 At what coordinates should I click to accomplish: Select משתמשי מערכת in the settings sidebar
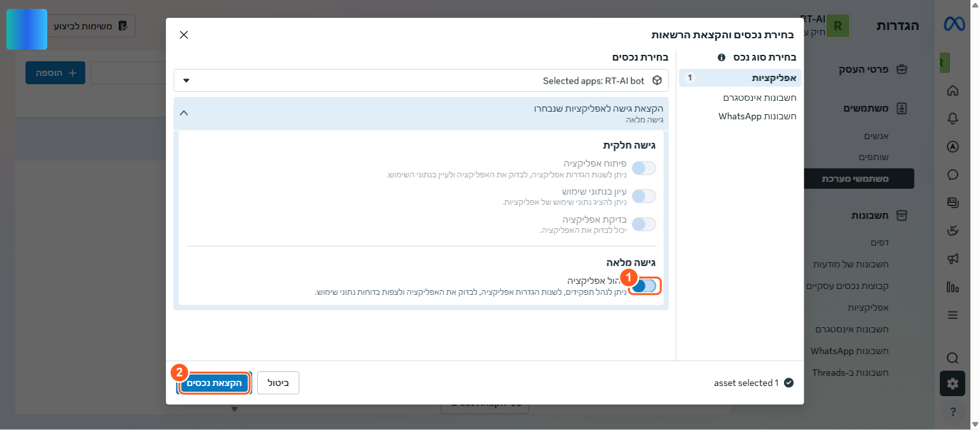[x=859, y=179]
